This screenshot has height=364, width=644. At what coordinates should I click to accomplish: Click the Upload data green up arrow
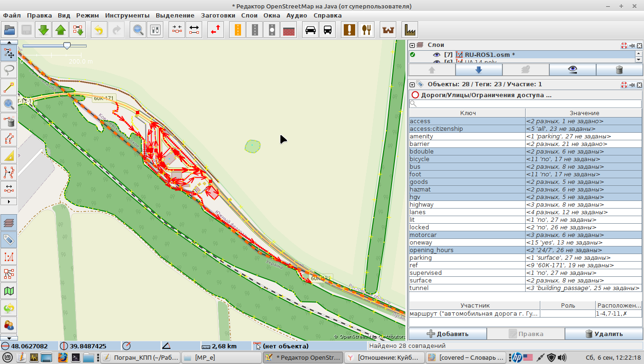(61, 30)
